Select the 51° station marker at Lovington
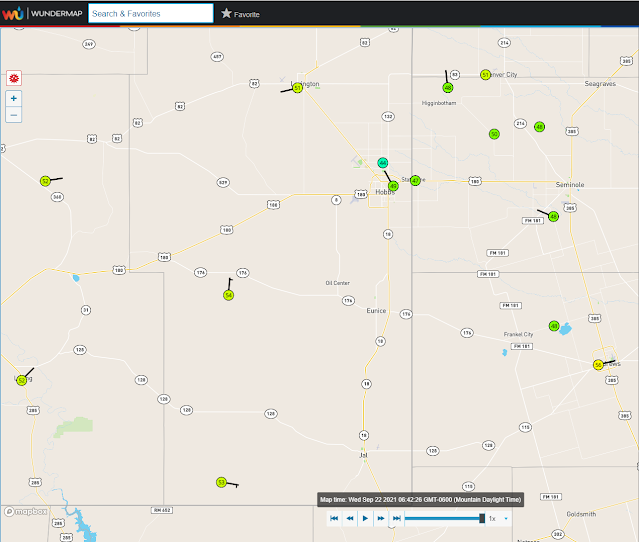The width and height of the screenshot is (639, 542). 297,88
